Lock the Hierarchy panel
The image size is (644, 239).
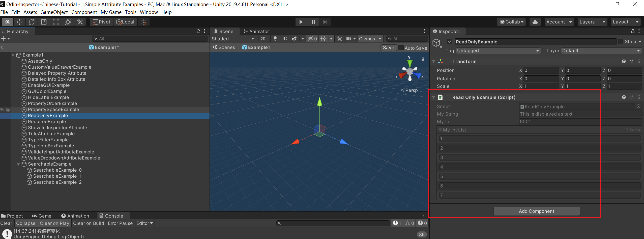coord(198,31)
